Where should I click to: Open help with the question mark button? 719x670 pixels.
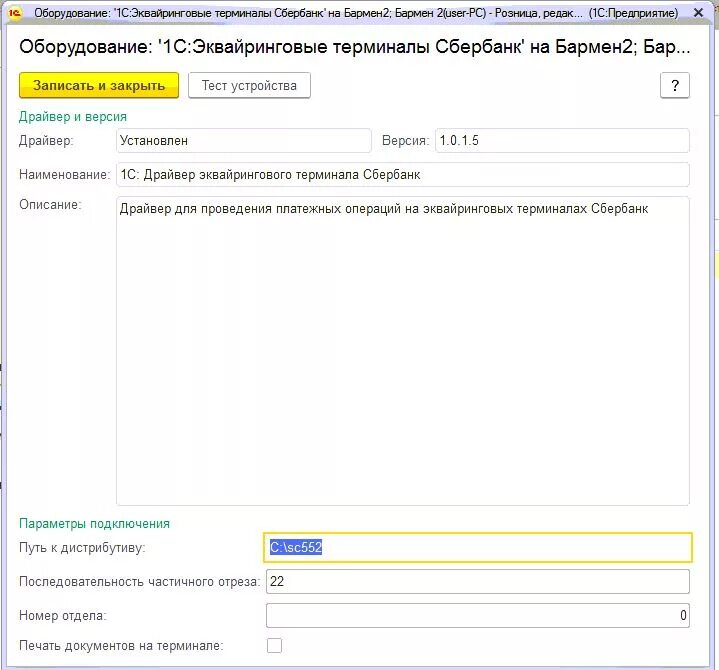(675, 85)
